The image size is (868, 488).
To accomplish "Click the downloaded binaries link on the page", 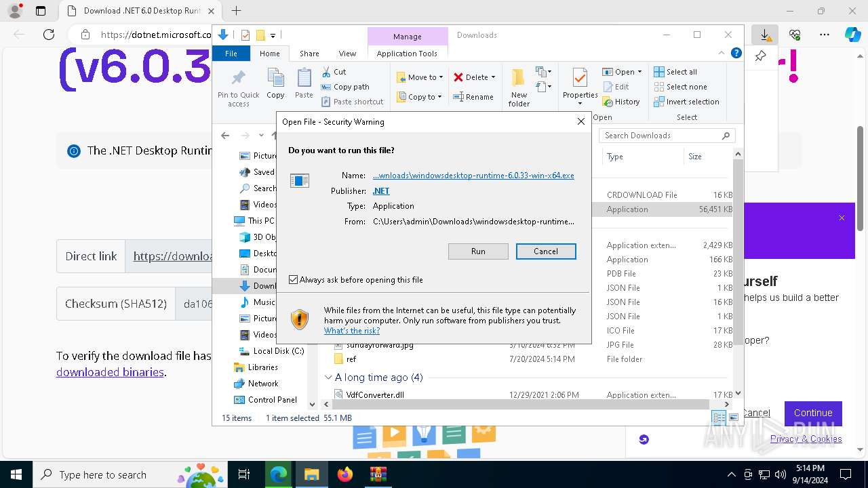I will click(110, 372).
